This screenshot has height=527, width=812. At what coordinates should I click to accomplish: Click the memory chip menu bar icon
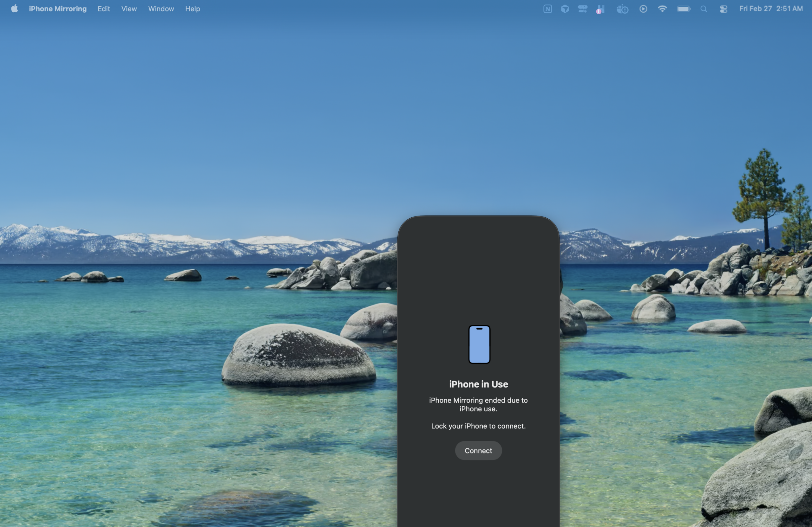pyautogui.click(x=582, y=9)
